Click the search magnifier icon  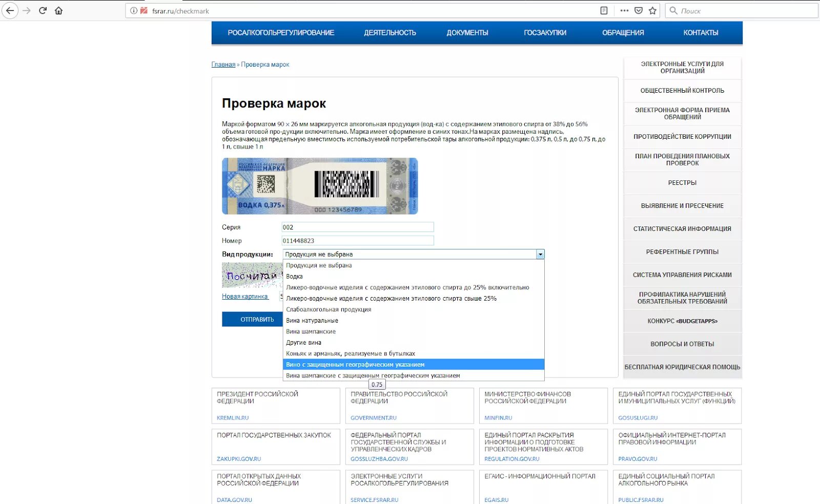(x=673, y=11)
